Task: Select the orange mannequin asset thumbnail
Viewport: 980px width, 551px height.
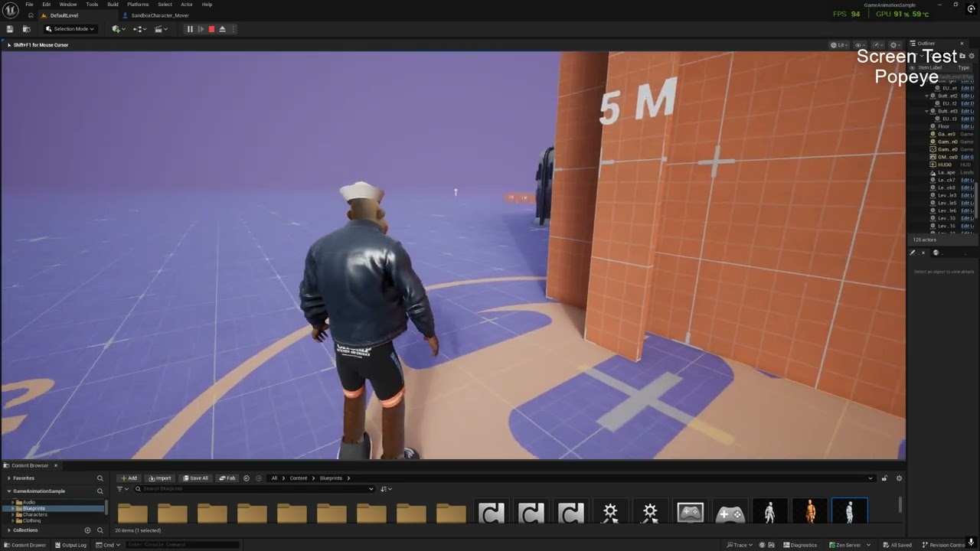Action: pos(809,511)
